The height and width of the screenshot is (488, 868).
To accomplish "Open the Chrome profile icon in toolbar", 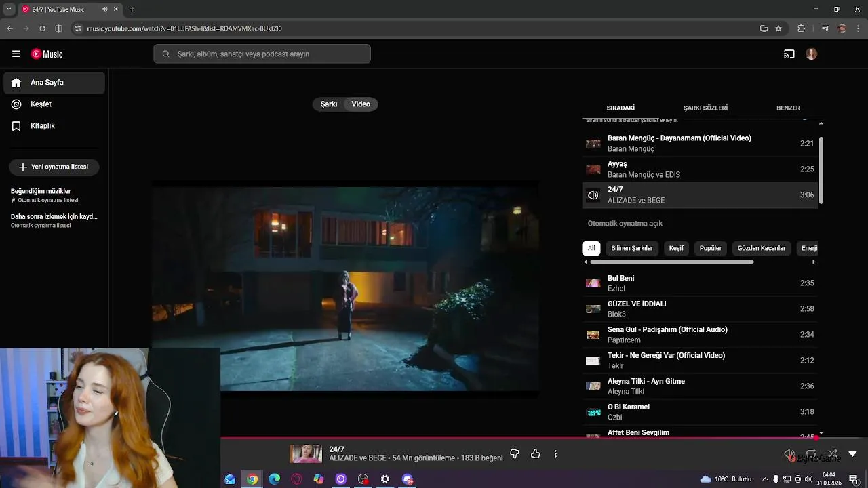I will [842, 28].
